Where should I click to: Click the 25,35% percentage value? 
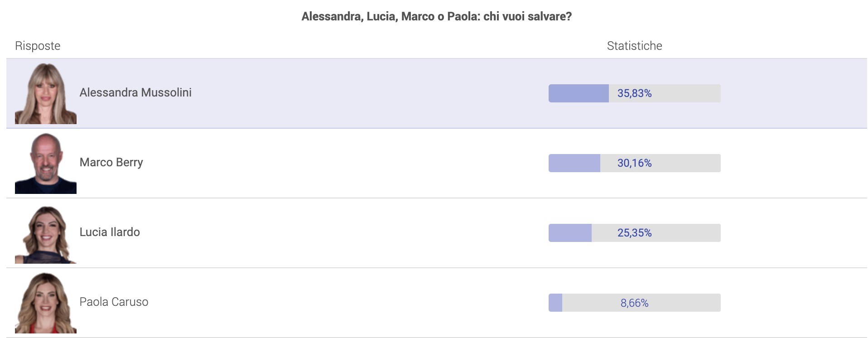[x=634, y=233]
